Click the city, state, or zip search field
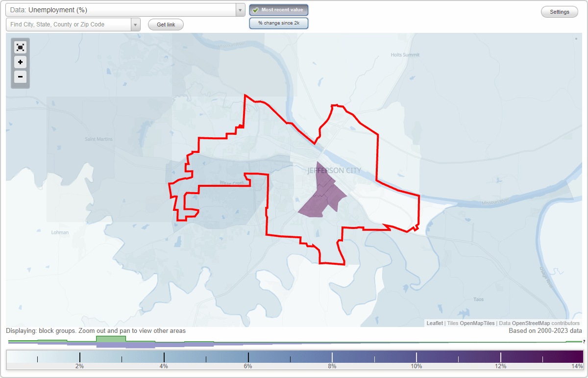This screenshot has height=378, width=588. point(69,24)
